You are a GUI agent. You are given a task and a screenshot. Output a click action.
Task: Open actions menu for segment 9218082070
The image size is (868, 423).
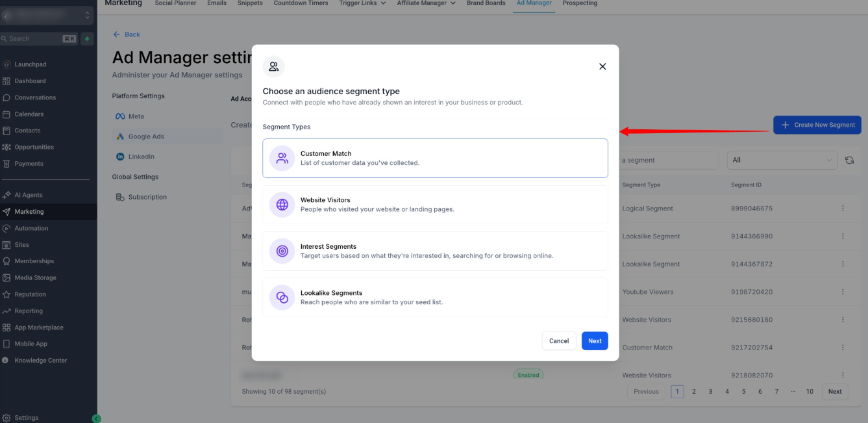click(843, 375)
